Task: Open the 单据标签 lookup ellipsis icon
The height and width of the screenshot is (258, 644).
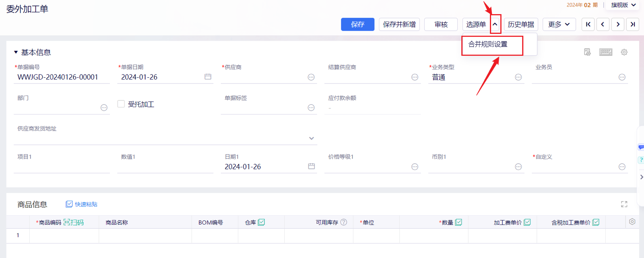Action: tap(311, 108)
